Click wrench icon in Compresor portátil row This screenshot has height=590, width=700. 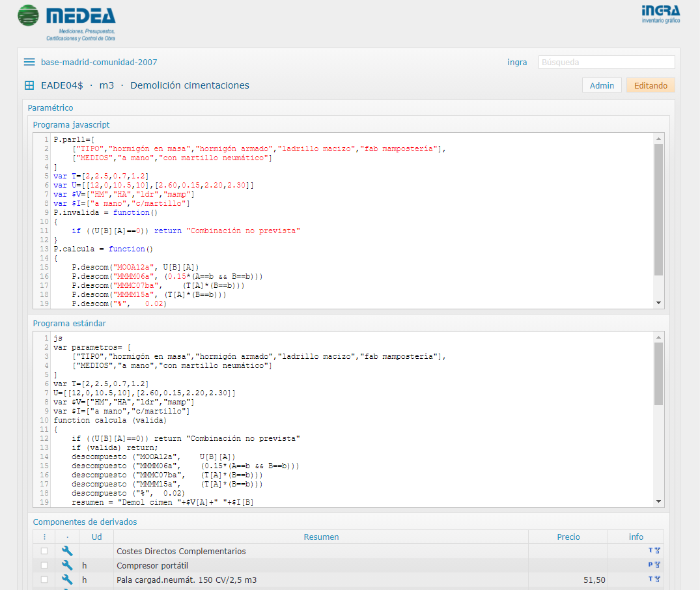pyautogui.click(x=67, y=565)
